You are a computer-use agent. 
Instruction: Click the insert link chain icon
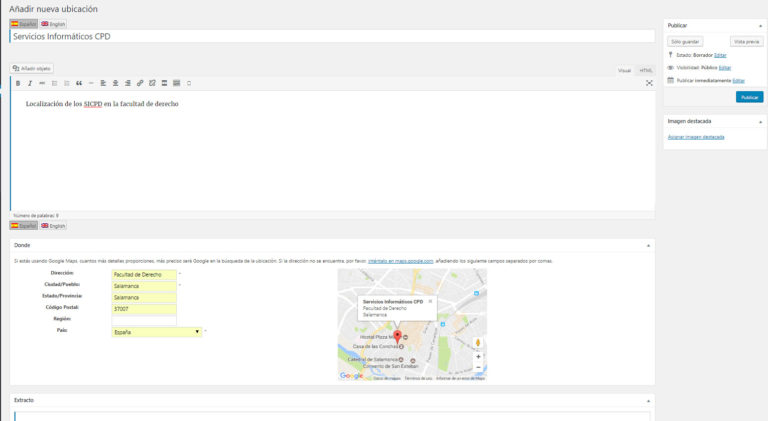tap(139, 83)
